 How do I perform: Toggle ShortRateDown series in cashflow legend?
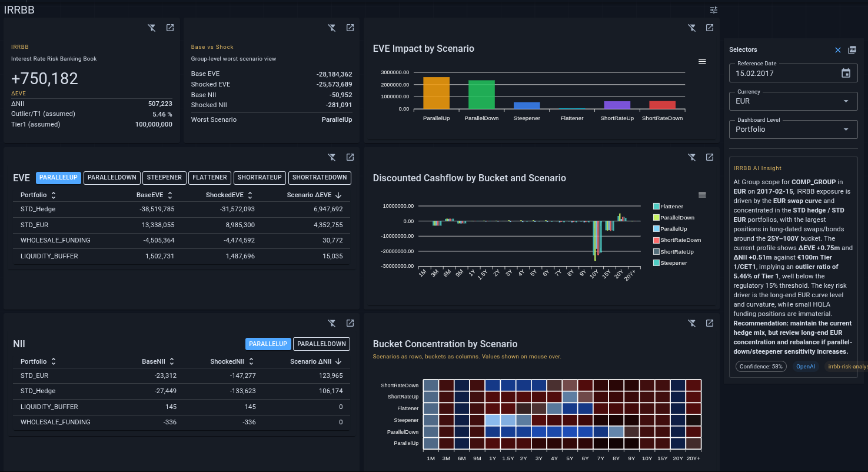[x=677, y=240]
